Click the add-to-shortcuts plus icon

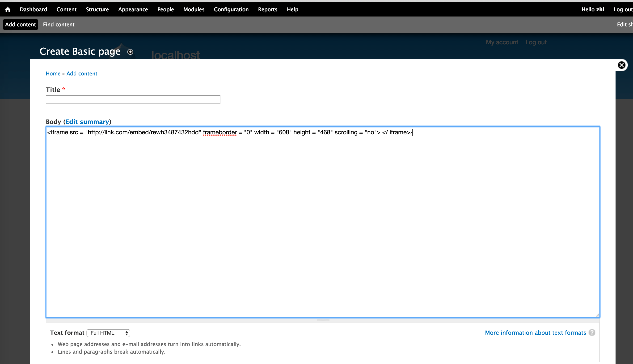(x=130, y=52)
